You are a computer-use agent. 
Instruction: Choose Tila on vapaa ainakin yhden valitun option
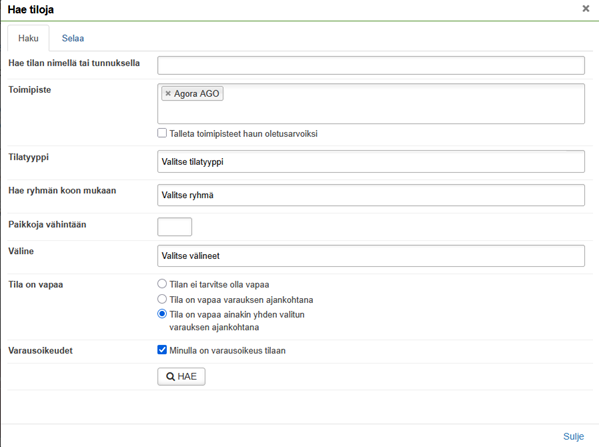click(x=162, y=314)
